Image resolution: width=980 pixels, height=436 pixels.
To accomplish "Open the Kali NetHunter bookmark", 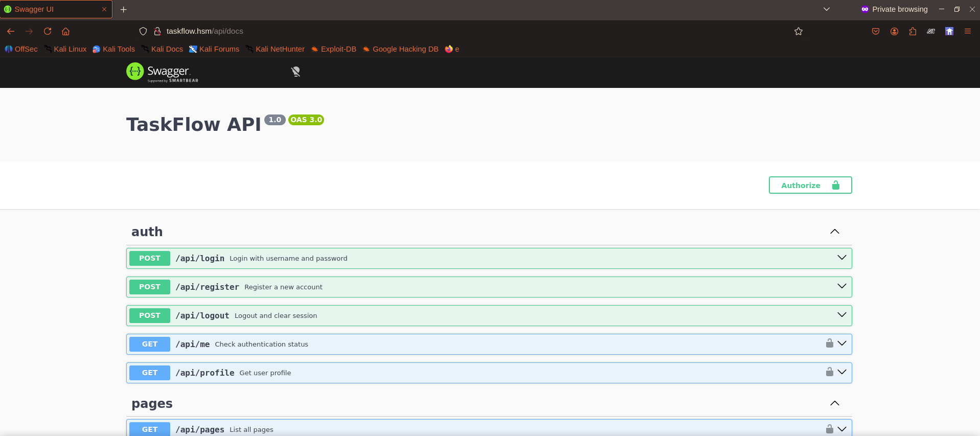I will point(275,49).
